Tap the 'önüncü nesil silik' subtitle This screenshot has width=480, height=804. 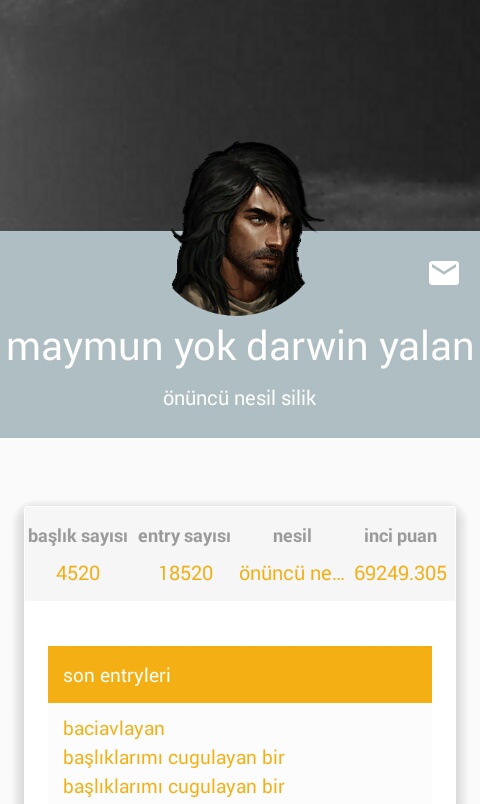point(239,398)
